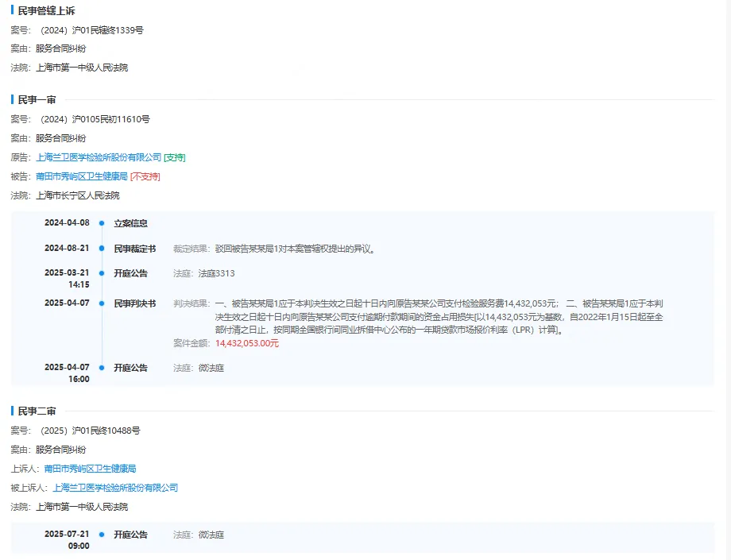Click ruling text 驳回被告某某局1对本案管辖权提出的异议
Screen dimensions: 731x560
point(295,249)
